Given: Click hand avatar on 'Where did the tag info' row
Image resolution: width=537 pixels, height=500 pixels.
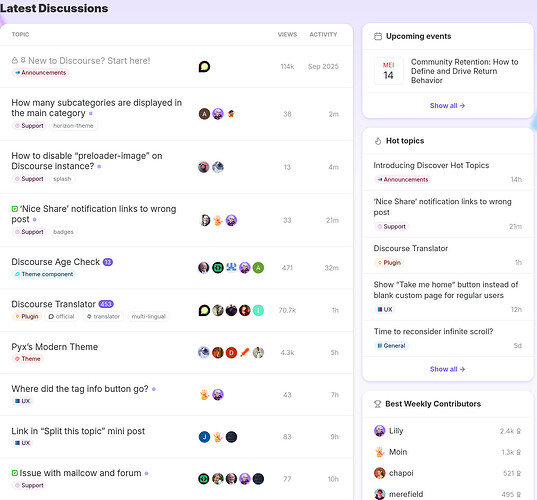Looking at the screenshot, I should (204, 395).
